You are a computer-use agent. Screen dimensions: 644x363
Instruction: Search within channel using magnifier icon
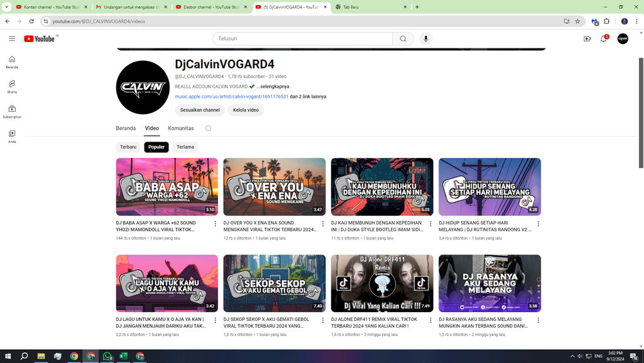[x=209, y=128]
